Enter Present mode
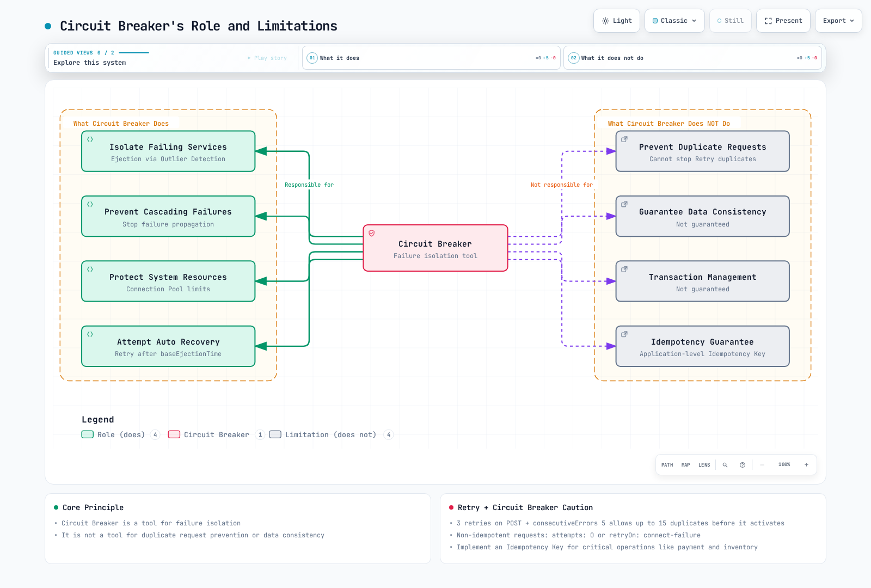 tap(783, 21)
